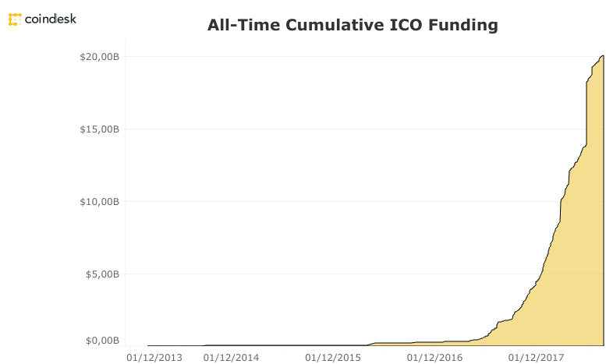The width and height of the screenshot is (606, 364).
Task: Click the $15,00B y-axis label
Action: point(100,129)
